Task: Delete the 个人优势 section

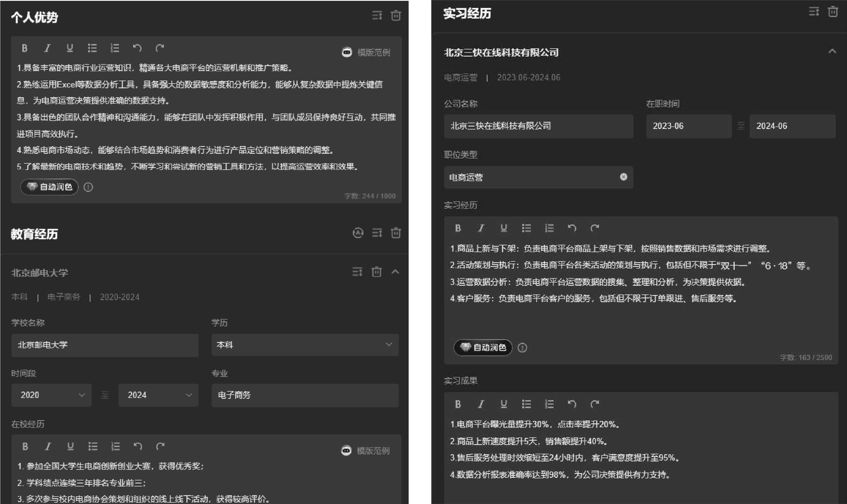Action: pyautogui.click(x=396, y=16)
